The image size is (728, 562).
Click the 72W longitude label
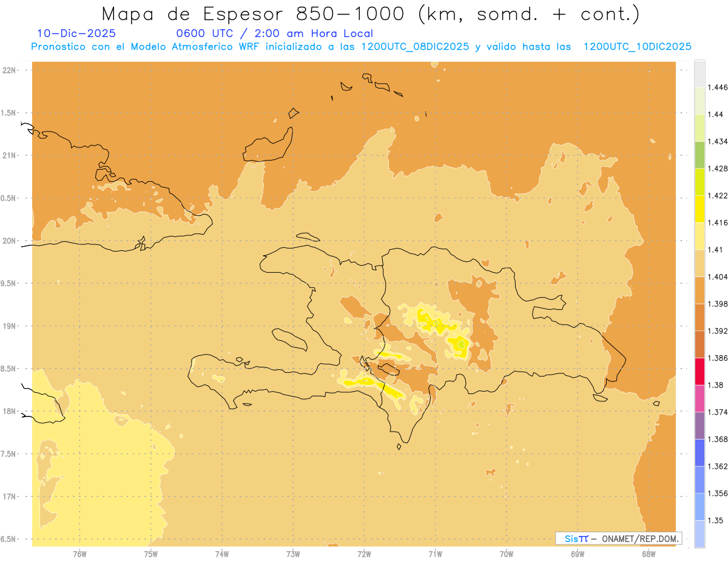(364, 554)
